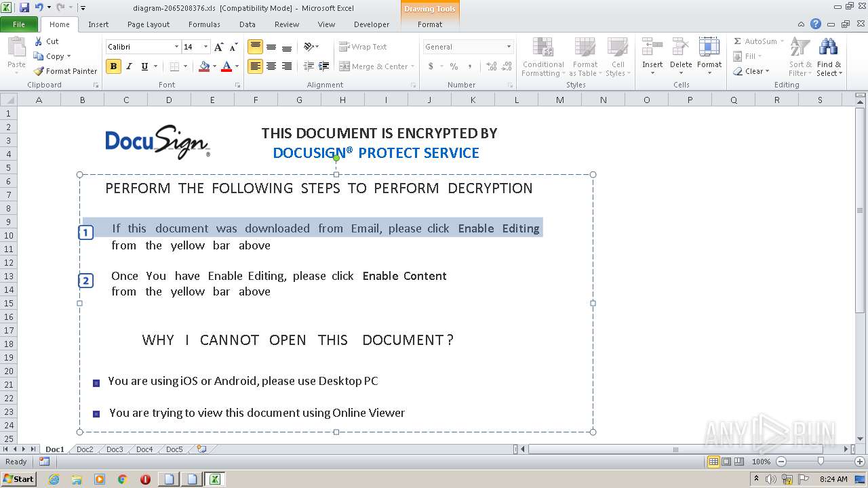868x488 pixels.
Task: Click the Excel Help question mark icon
Action: click(816, 24)
